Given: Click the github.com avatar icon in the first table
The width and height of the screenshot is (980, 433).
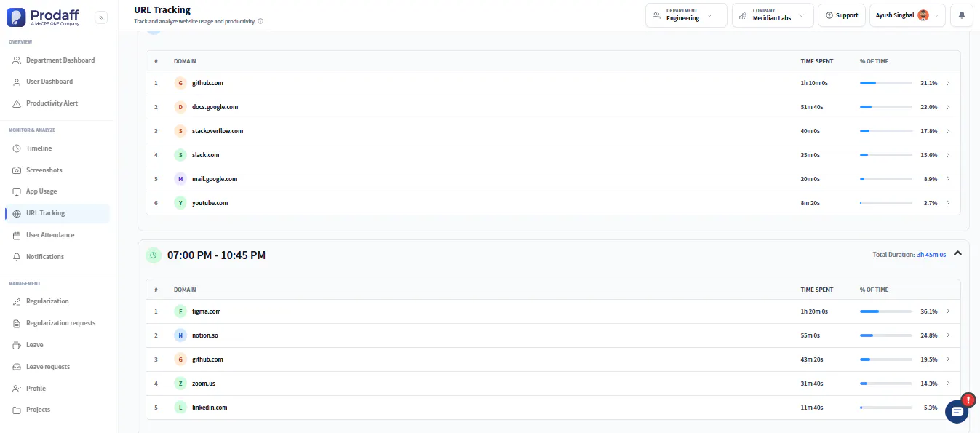Looking at the screenshot, I should point(180,83).
